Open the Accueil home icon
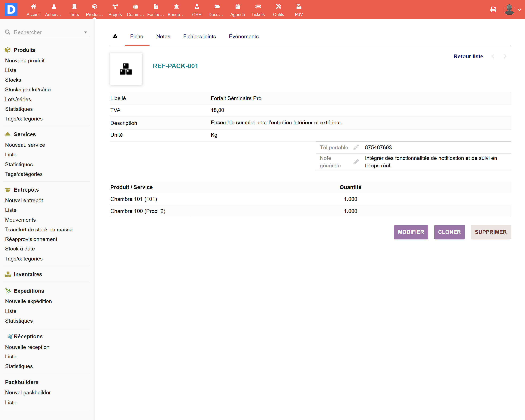Viewport: 525px width, 420px height. click(33, 7)
